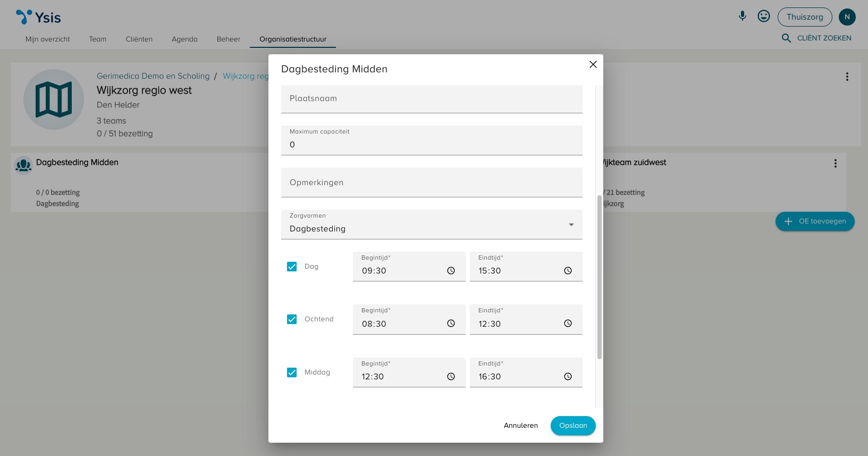Open clock picker for Dag Eindtijd
The width and height of the screenshot is (868, 456).
568,271
